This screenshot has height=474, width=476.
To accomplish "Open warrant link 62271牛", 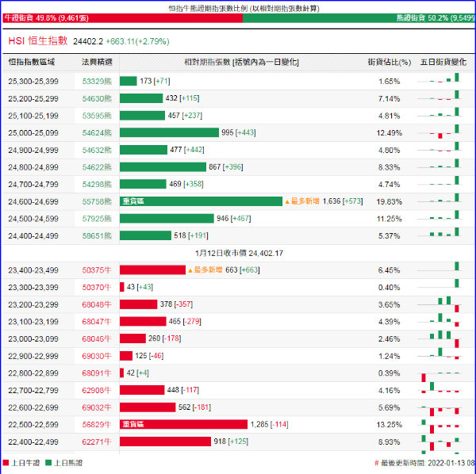I will [x=97, y=442].
